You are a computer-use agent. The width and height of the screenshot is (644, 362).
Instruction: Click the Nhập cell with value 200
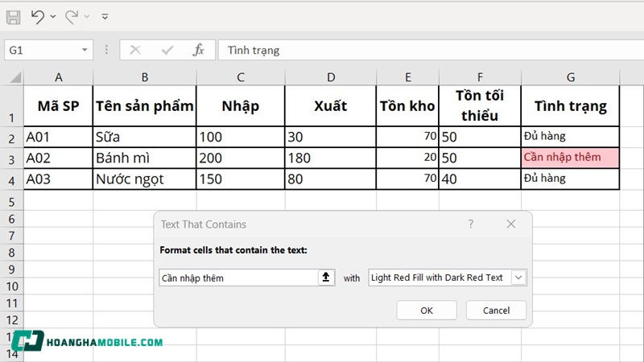coord(240,158)
